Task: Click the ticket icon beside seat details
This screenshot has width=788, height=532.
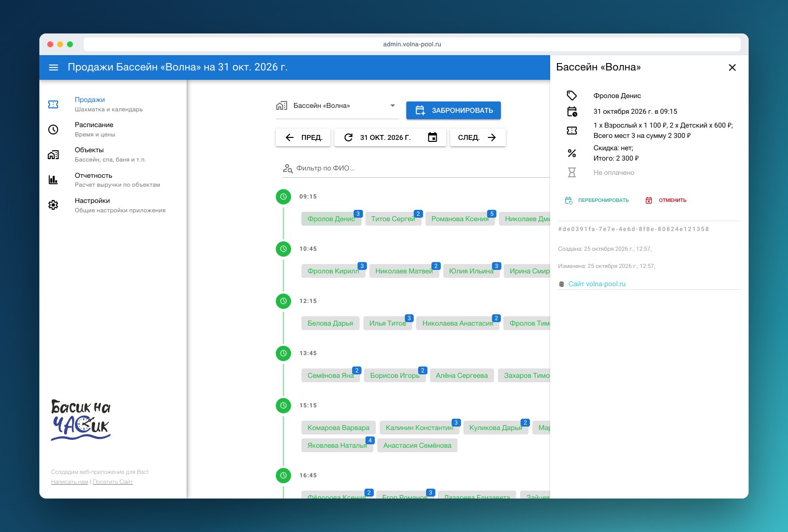Action: click(572, 131)
